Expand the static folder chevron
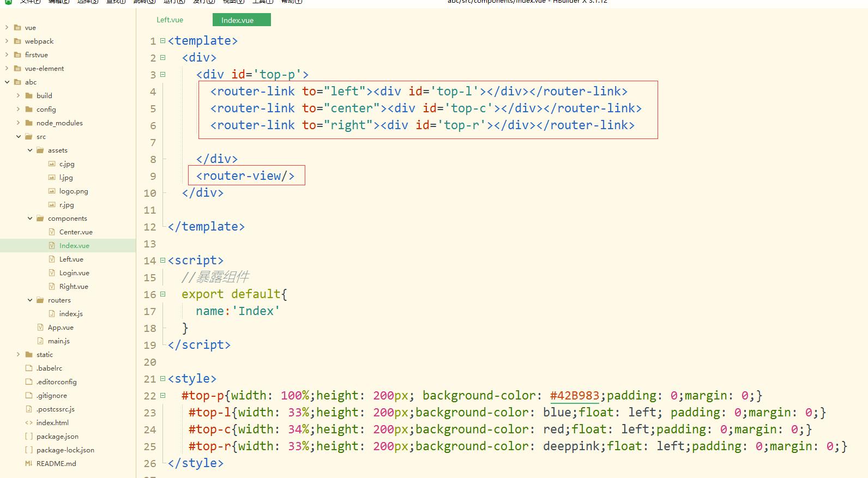 point(18,354)
